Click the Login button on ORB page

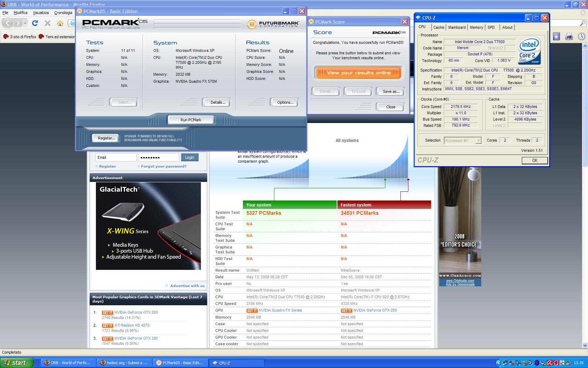point(190,157)
